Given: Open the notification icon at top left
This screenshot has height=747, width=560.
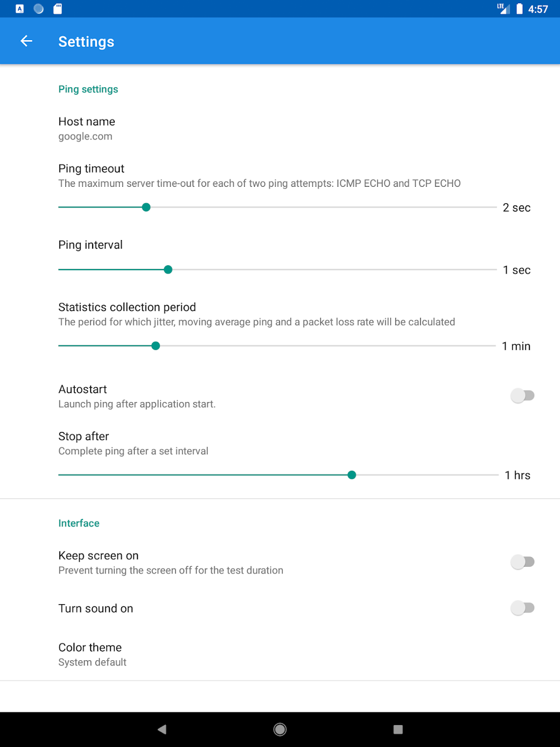Looking at the screenshot, I should click(19, 8).
